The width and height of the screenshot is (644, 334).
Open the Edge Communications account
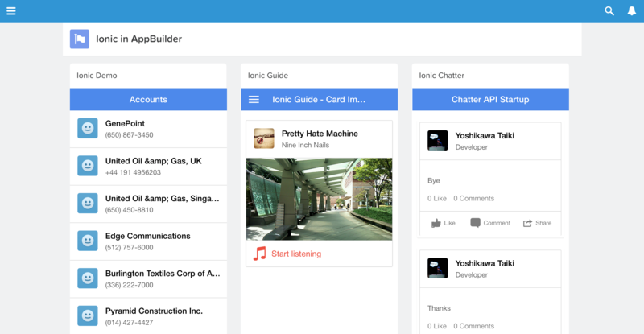[x=148, y=241]
